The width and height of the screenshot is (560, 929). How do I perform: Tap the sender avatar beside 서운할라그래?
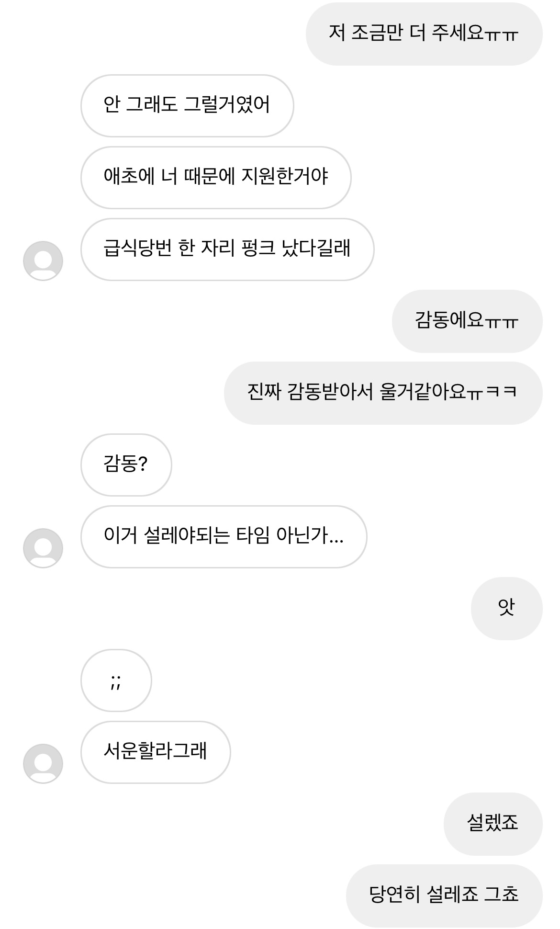pyautogui.click(x=43, y=764)
